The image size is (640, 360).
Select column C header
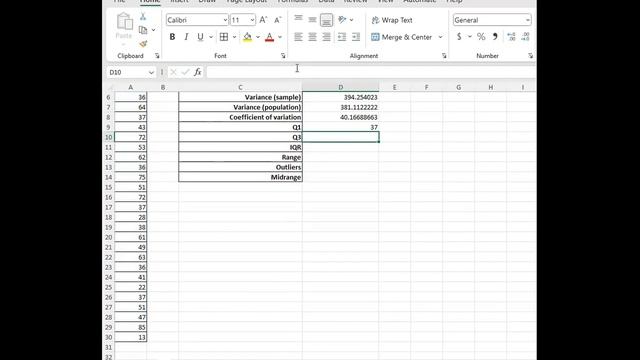[240, 87]
